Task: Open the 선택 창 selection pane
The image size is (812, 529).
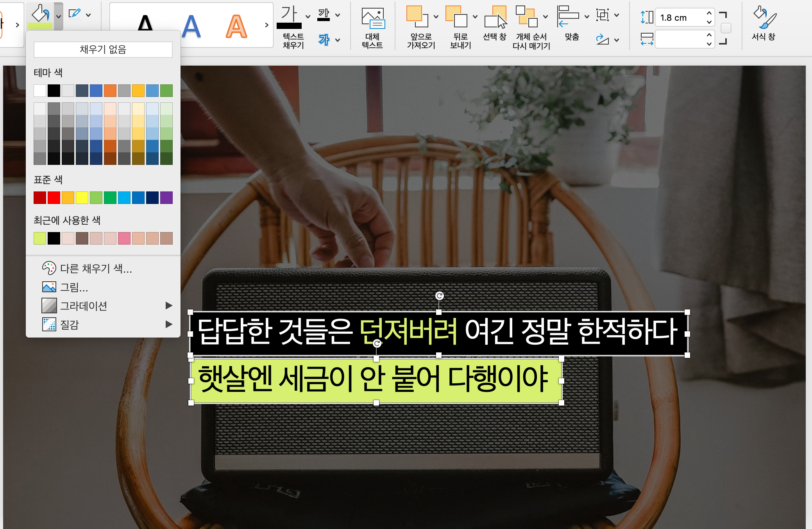Action: (x=495, y=18)
